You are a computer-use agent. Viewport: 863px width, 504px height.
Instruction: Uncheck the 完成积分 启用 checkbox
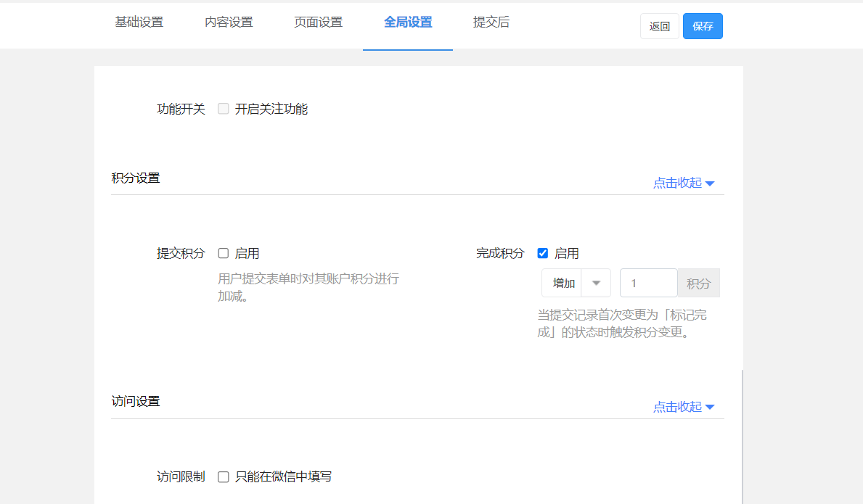[x=542, y=253]
